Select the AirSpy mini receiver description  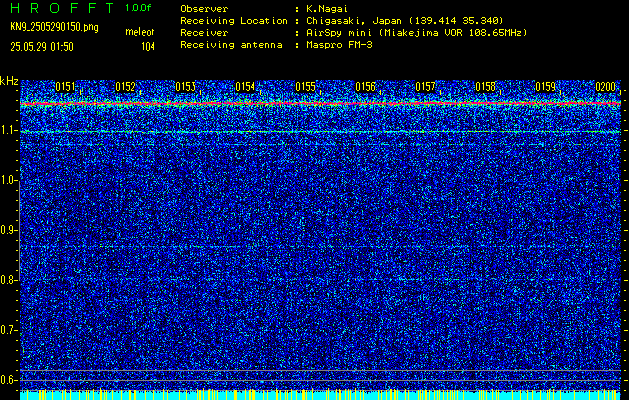(416, 33)
